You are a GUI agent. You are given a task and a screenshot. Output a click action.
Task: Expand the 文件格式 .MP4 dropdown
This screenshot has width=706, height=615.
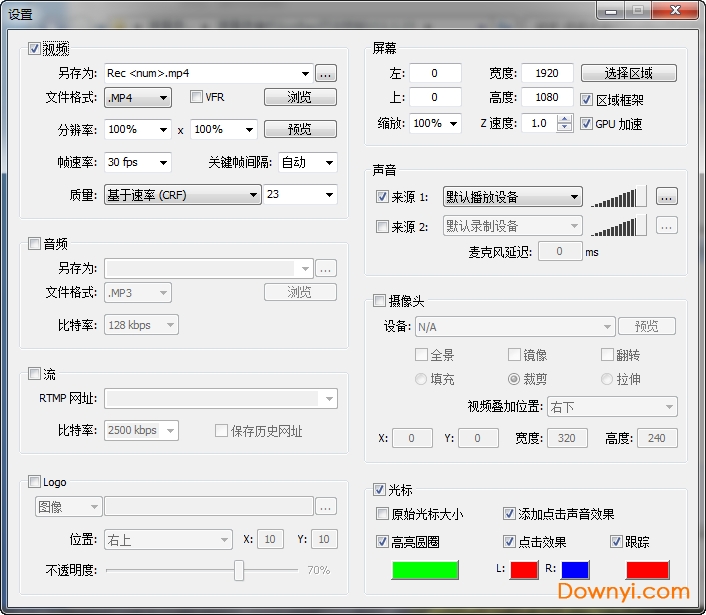(138, 97)
